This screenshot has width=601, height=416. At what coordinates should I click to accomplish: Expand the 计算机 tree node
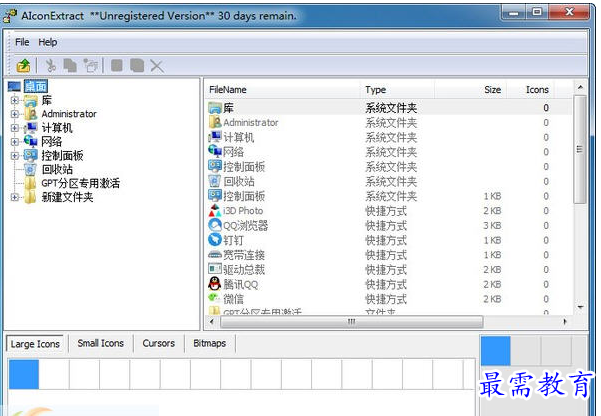pos(15,128)
